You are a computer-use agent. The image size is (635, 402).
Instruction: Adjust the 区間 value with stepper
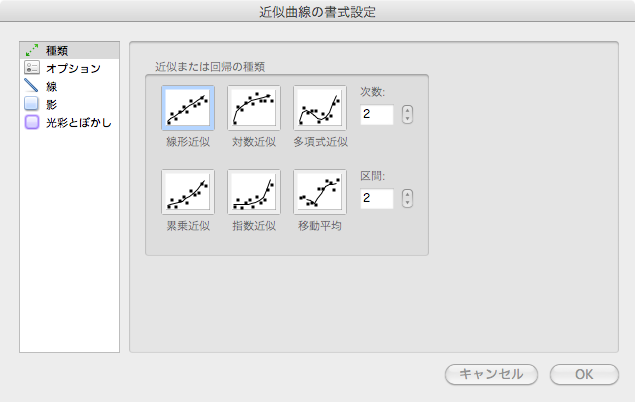[407, 198]
